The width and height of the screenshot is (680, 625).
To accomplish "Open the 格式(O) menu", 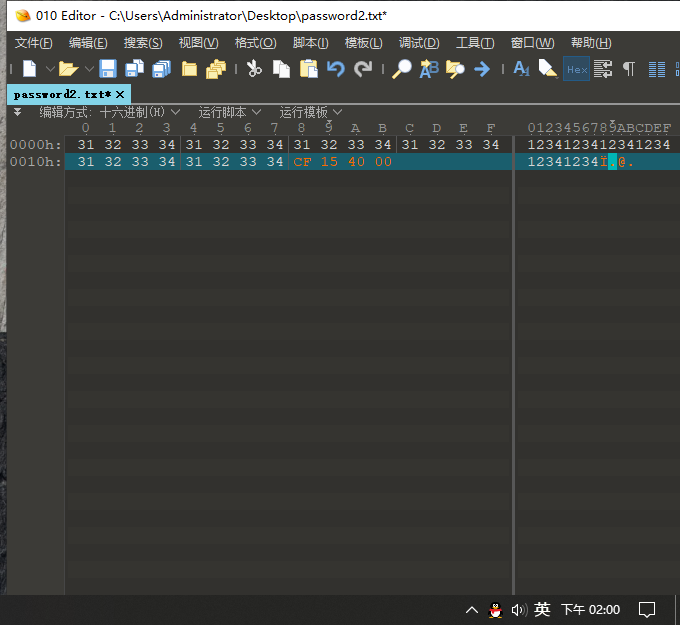I will (x=255, y=43).
